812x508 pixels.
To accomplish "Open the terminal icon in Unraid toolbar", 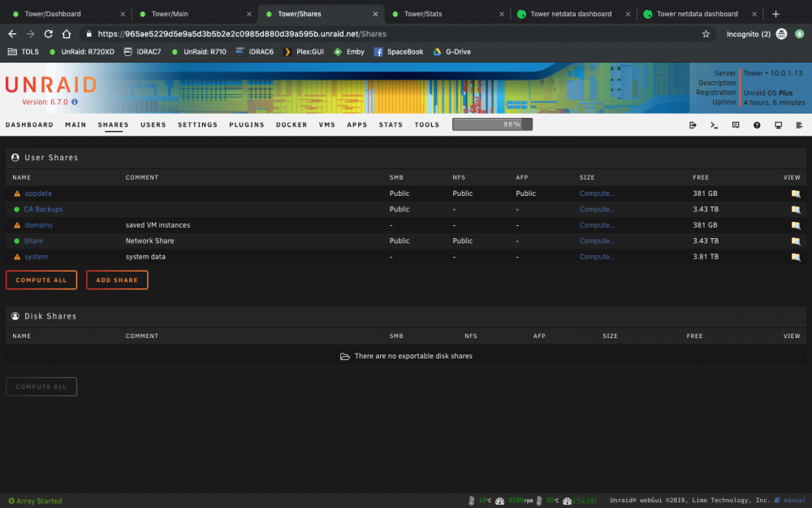I will 714,125.
